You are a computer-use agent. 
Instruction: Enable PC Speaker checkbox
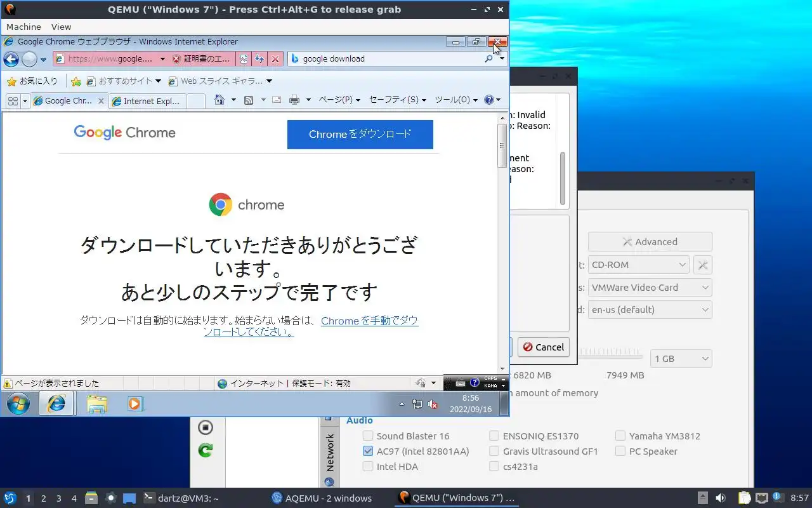click(620, 451)
